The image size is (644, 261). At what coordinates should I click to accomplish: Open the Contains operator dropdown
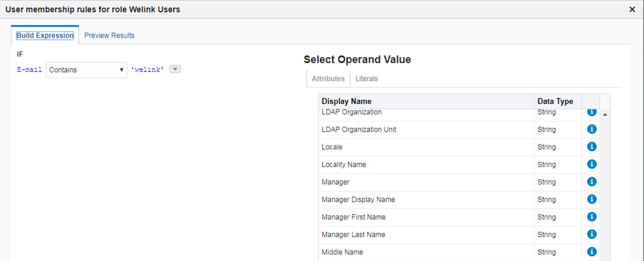tap(86, 70)
